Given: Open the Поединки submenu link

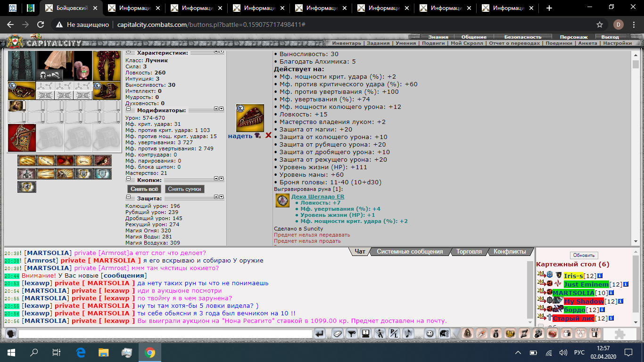Looking at the screenshot, I should click(559, 43).
